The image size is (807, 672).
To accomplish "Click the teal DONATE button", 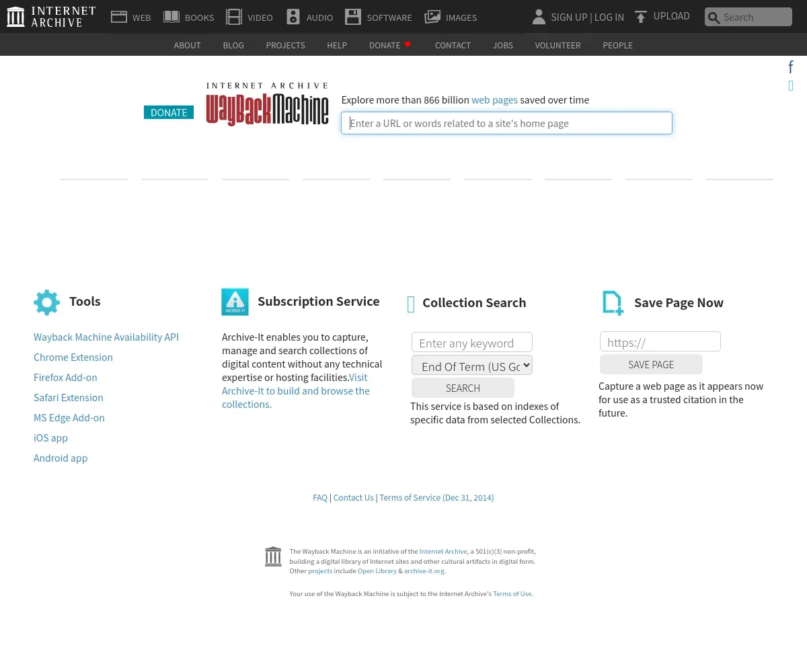I will click(169, 112).
